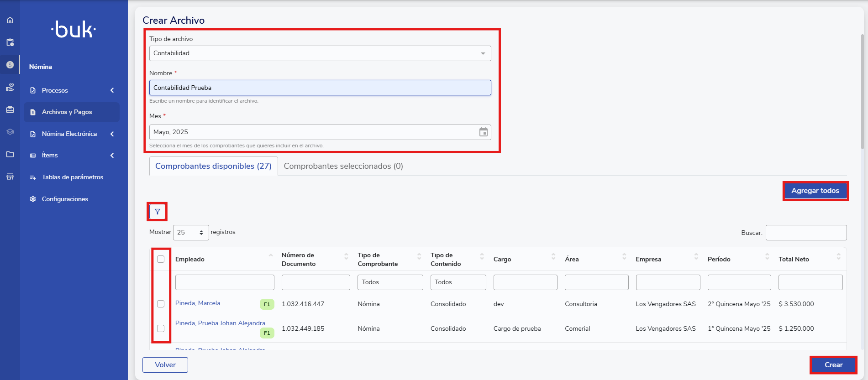Open the calendar icon in the Mes field
868x380 pixels.
coord(483,132)
